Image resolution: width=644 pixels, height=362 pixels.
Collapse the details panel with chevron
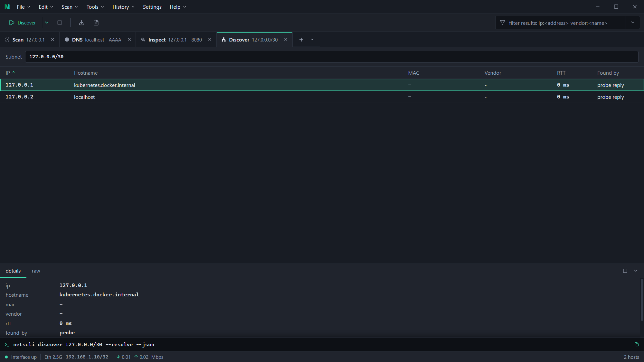click(635, 271)
